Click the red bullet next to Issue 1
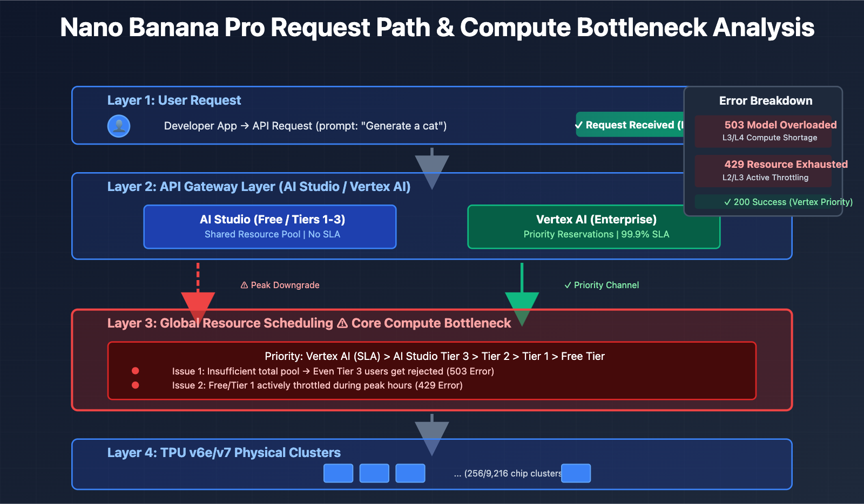This screenshot has height=504, width=864. click(134, 371)
